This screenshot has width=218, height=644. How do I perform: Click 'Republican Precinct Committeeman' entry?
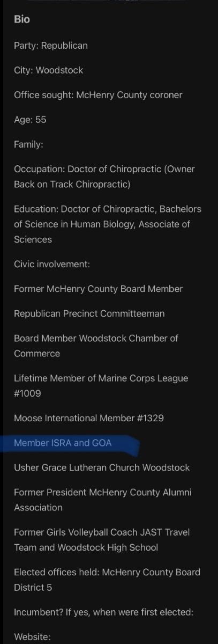point(89,313)
